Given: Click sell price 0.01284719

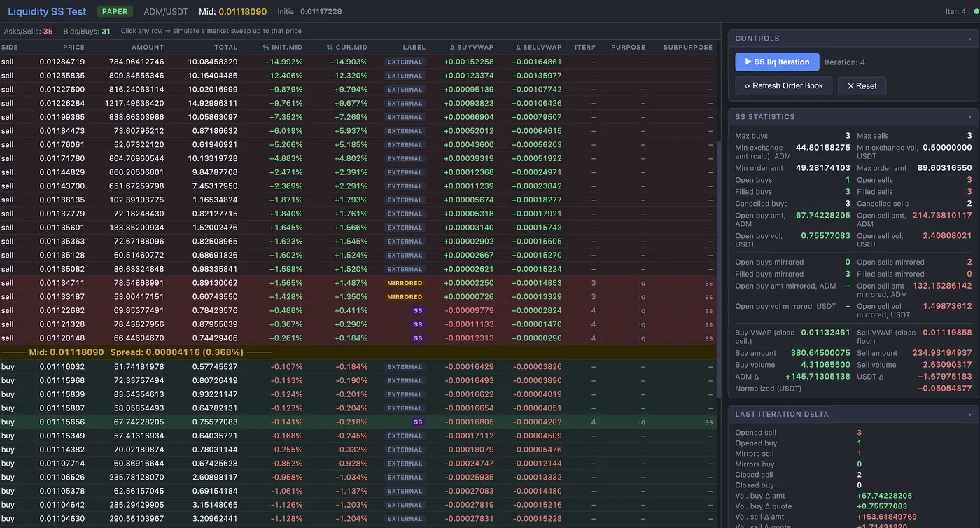Looking at the screenshot, I should [x=62, y=62].
